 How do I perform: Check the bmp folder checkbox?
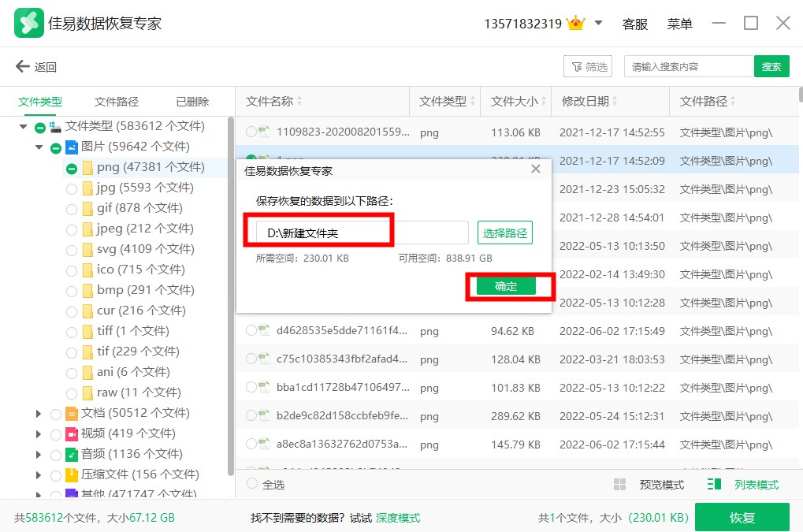click(72, 292)
